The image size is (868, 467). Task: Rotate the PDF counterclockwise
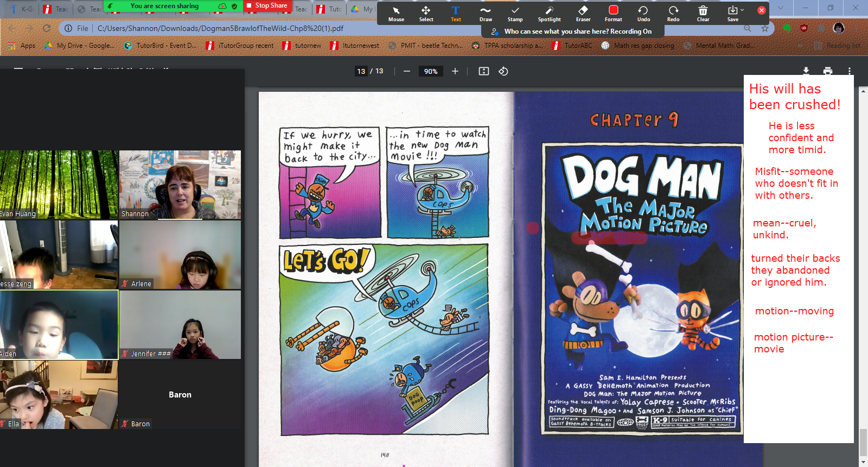tap(503, 71)
